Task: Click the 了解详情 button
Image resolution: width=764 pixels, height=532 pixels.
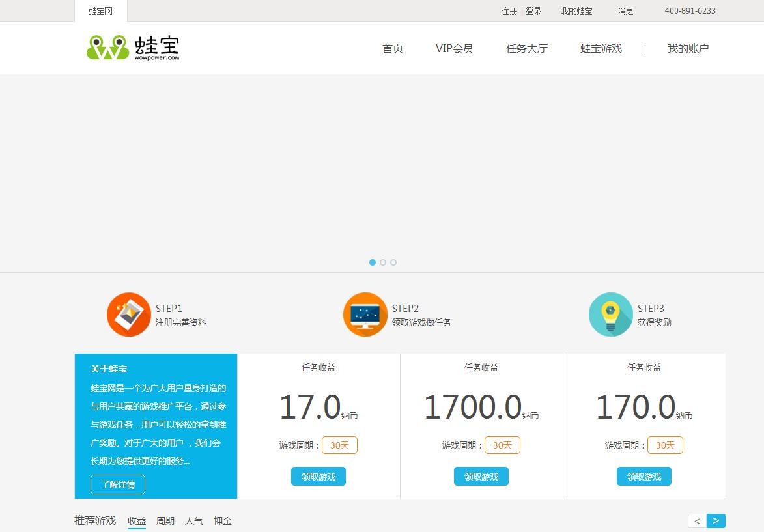Action: [118, 484]
